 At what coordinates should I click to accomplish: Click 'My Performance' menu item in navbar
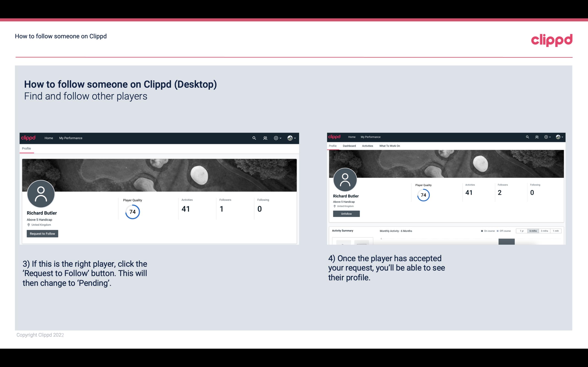click(70, 138)
